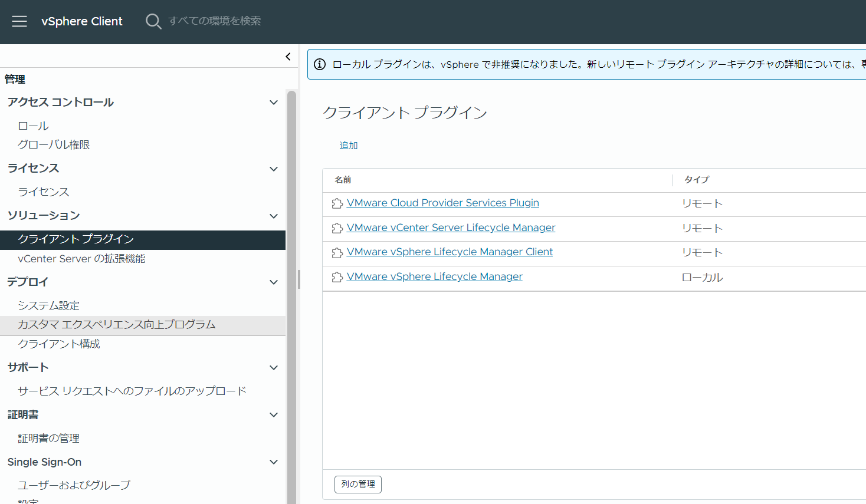Click the ローカル type cell
The width and height of the screenshot is (866, 504).
point(702,277)
